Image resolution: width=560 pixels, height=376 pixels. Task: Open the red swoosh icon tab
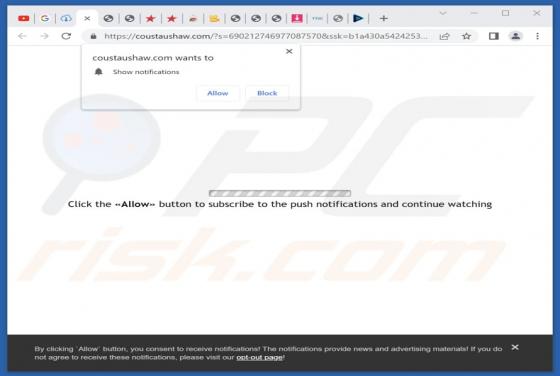click(193, 18)
